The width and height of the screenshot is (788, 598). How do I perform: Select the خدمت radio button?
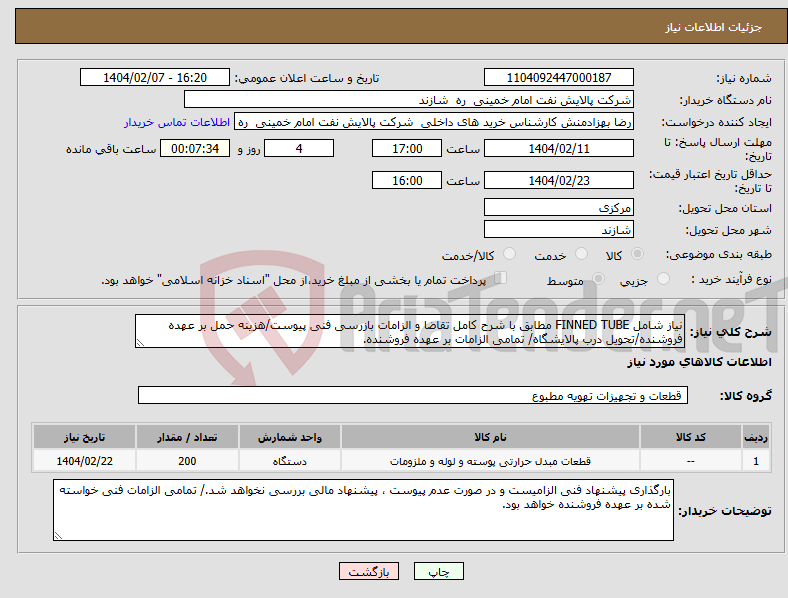pos(581,254)
